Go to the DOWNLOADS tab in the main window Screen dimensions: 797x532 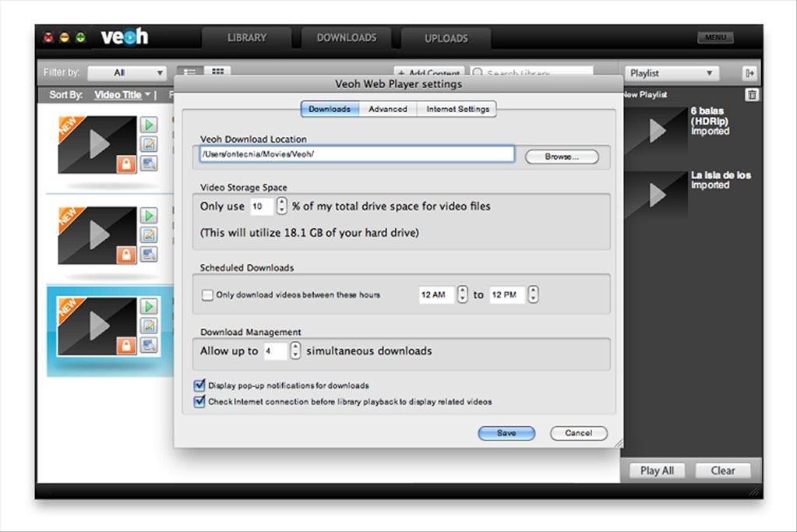pos(347,38)
